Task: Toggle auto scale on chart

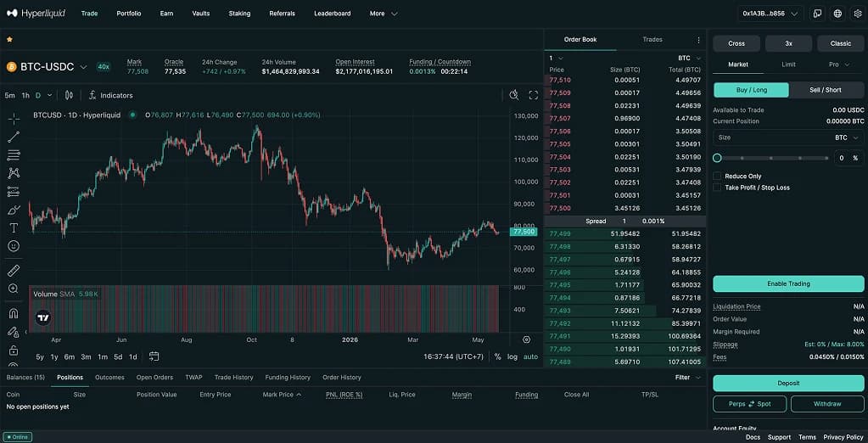Action: [531, 356]
